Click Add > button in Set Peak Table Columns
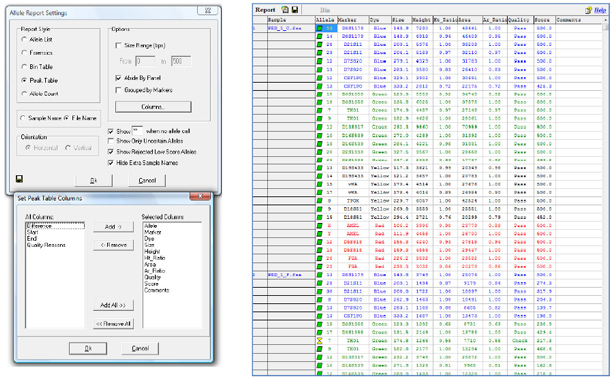Screen dimensions: 616x381 click(113, 227)
